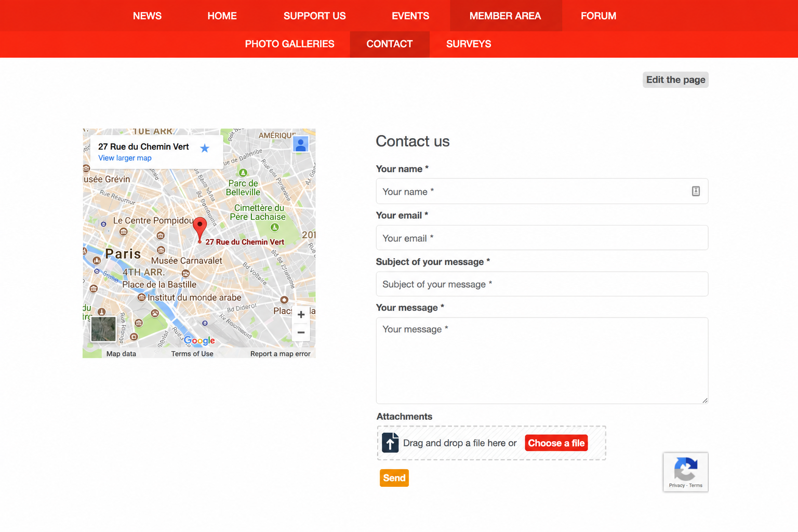This screenshot has width=798, height=532.
Task: Open the SURVEYS submenu tab
Action: [x=469, y=44]
